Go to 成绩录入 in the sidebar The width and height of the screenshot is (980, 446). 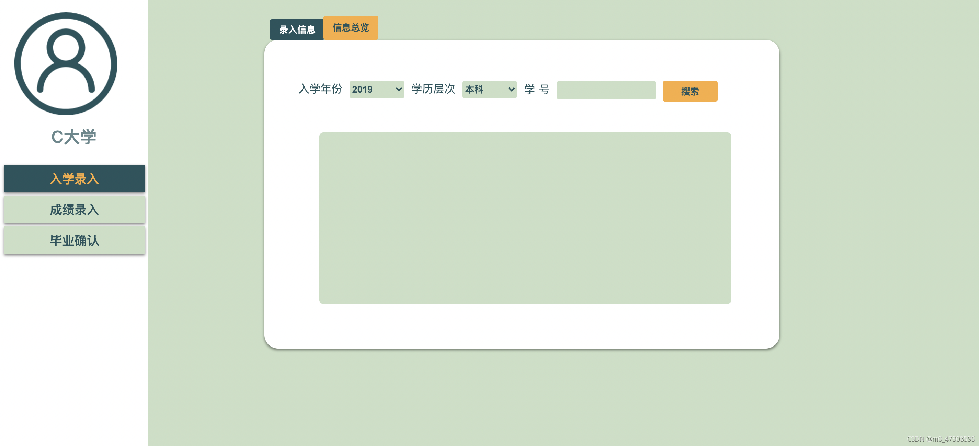coord(74,210)
